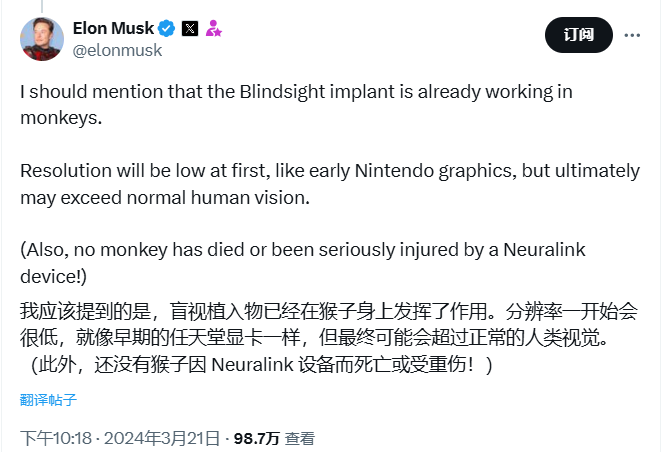
Task: Click the "(Also, no monkey has died" line
Action: pos(302,263)
